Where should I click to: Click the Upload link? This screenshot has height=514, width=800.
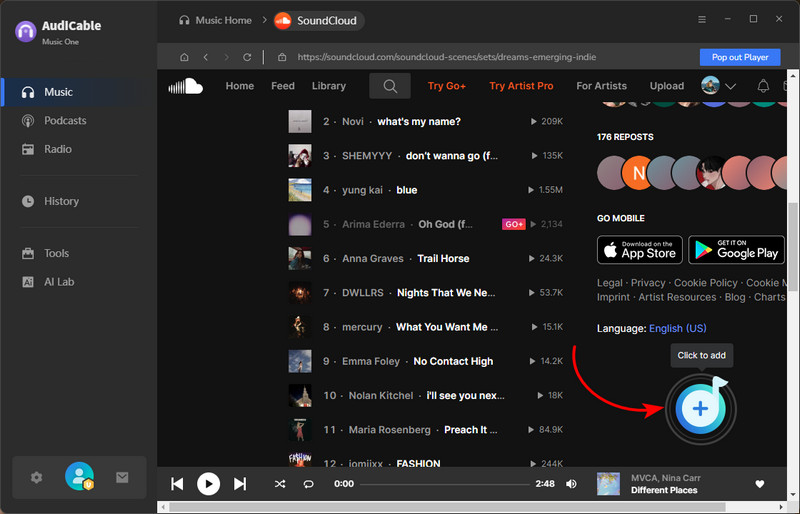click(x=666, y=86)
